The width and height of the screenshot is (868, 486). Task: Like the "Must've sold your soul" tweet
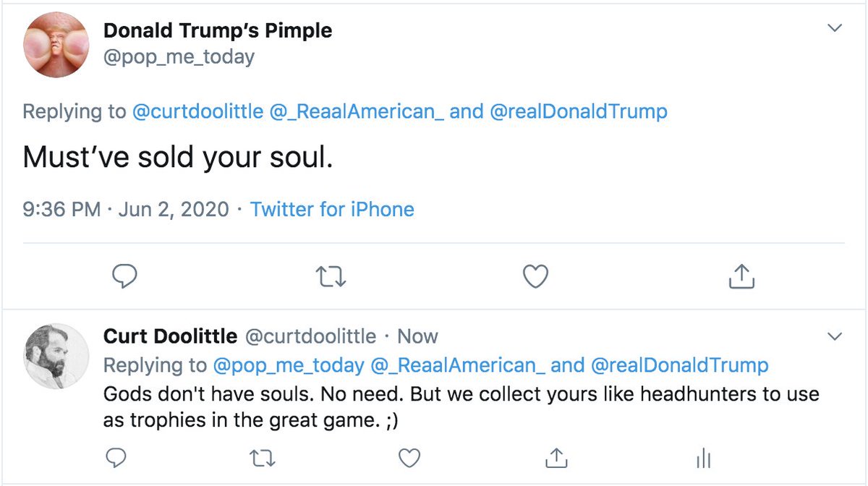coord(535,276)
